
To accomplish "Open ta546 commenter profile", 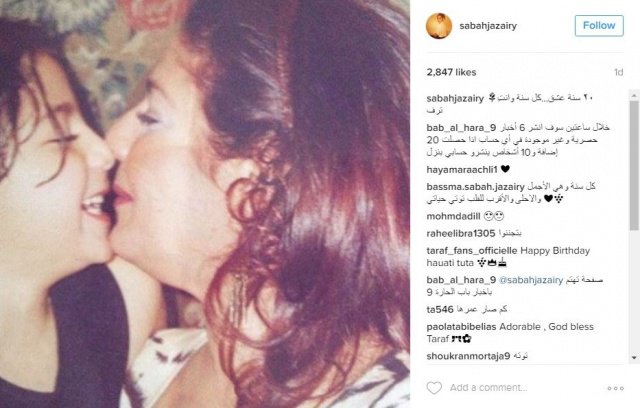I will pos(440,310).
